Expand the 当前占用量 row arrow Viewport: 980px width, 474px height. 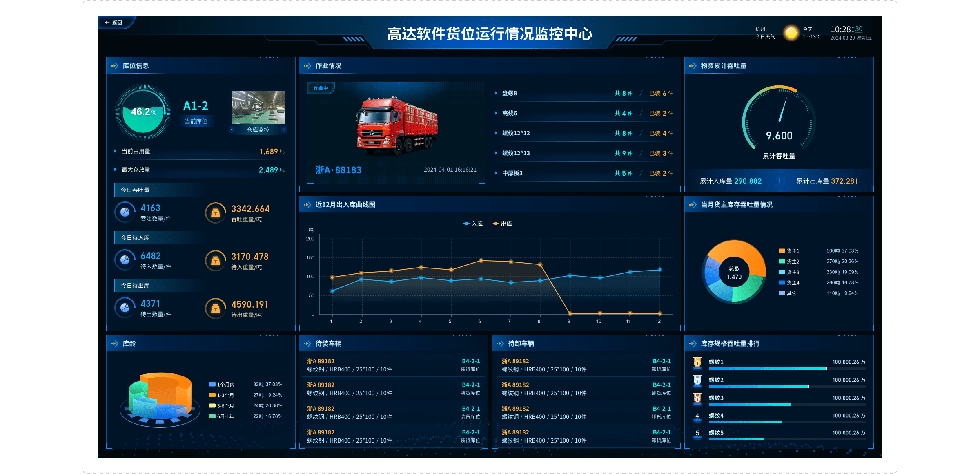pyautogui.click(x=116, y=151)
